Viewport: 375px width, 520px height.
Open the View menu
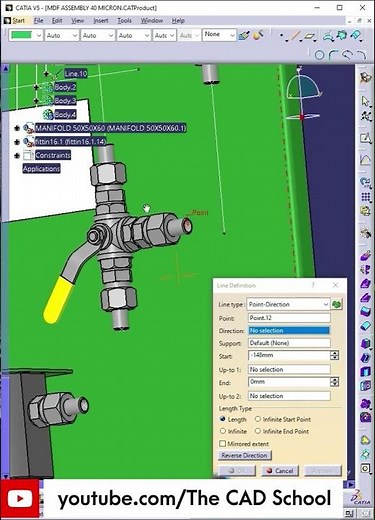click(77, 20)
